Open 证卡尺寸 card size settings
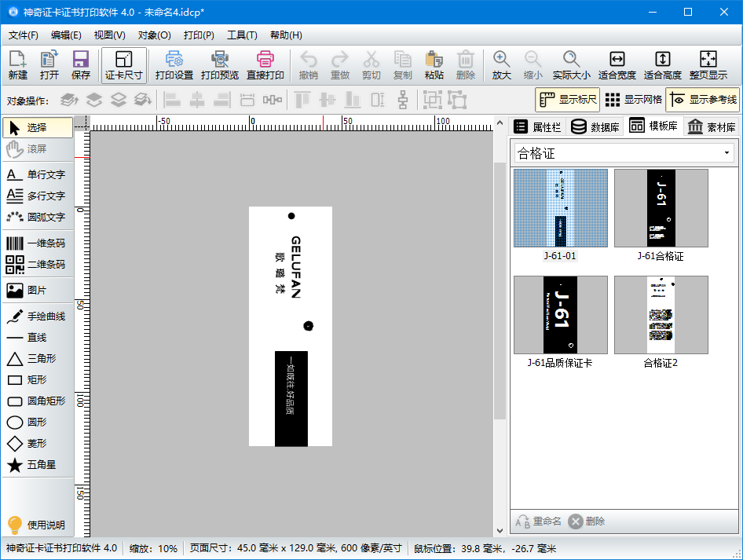 123,65
